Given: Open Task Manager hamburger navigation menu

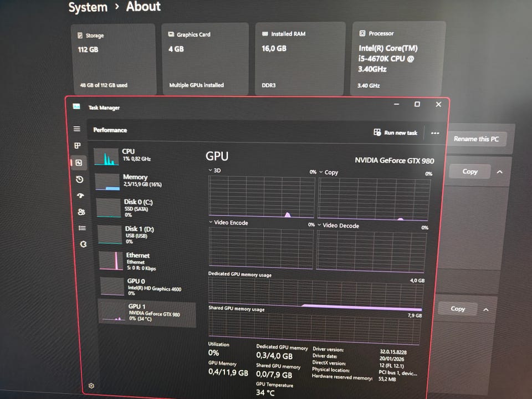Looking at the screenshot, I should 77,129.
